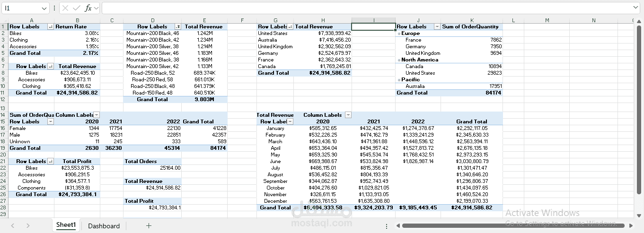Click the France quantity 7862
This screenshot has height=233, width=644.
coord(472,40)
